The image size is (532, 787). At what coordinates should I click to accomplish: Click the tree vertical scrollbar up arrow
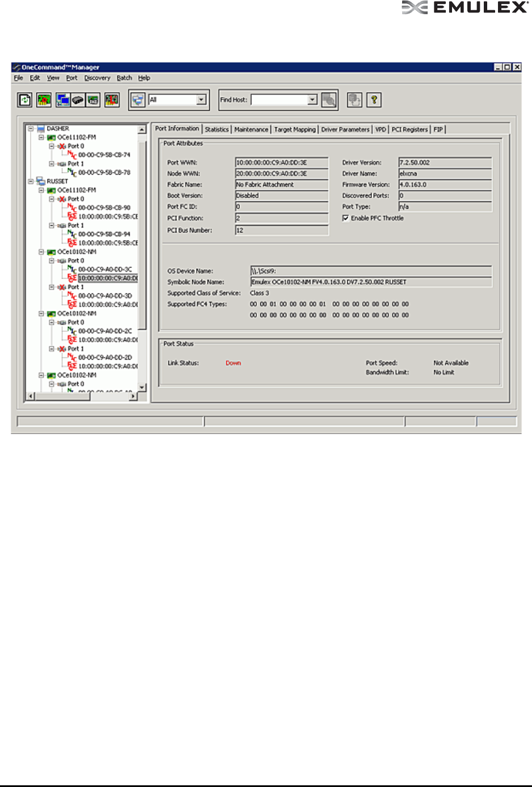coord(142,129)
